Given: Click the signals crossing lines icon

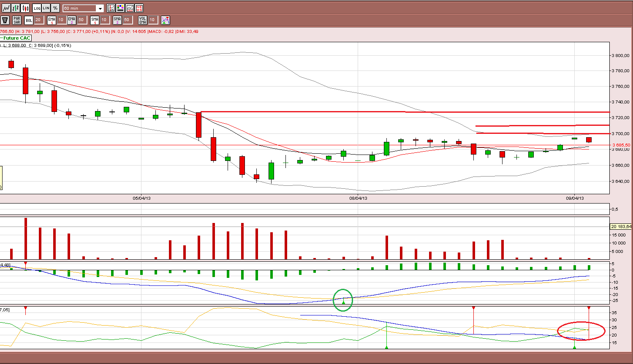Looking at the screenshot, I should 166,20.
